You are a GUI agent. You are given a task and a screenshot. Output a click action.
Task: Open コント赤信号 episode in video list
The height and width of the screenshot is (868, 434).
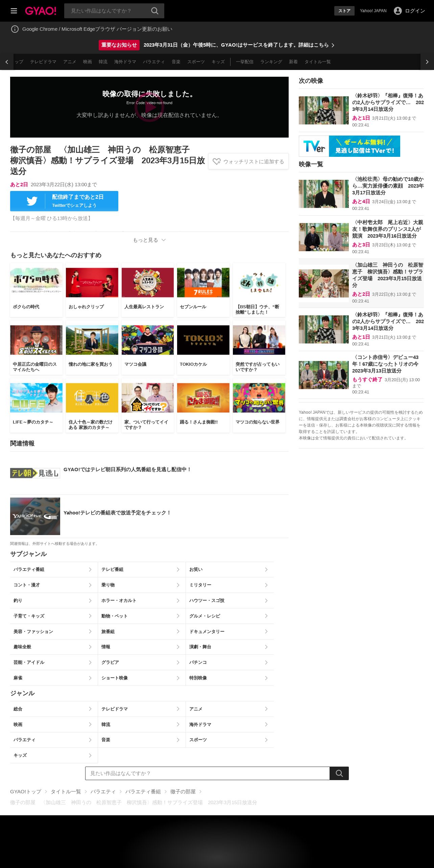point(361,375)
